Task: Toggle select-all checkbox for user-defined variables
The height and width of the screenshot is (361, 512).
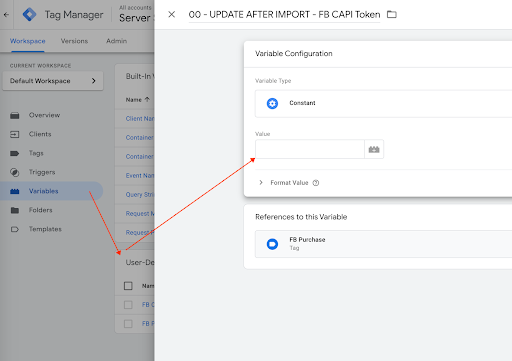Action: (128, 286)
